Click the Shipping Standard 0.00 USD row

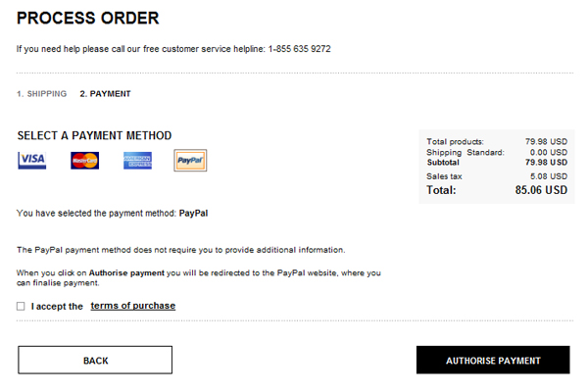pyautogui.click(x=497, y=153)
